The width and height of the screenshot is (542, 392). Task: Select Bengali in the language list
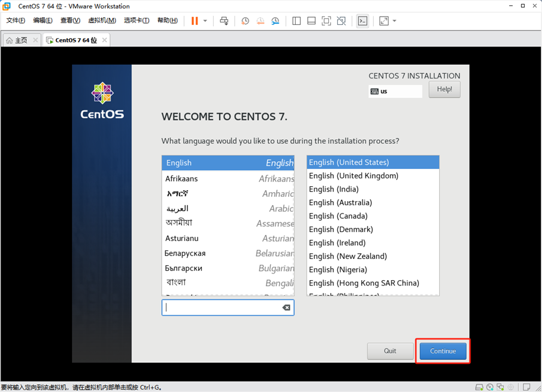click(228, 283)
